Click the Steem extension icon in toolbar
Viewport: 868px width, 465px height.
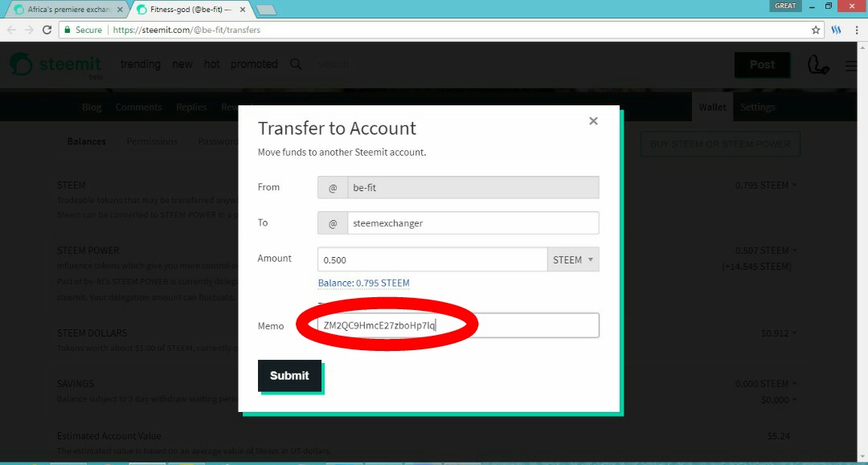click(836, 30)
